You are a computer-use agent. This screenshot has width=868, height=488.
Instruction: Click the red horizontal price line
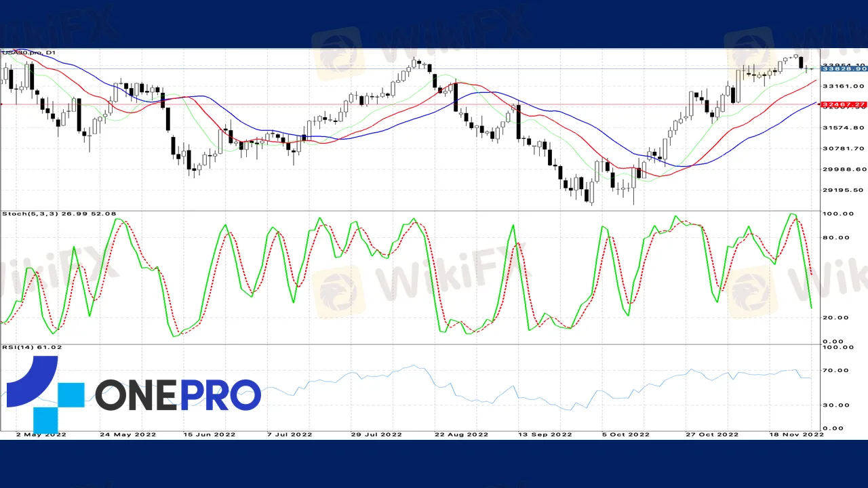(x=407, y=104)
